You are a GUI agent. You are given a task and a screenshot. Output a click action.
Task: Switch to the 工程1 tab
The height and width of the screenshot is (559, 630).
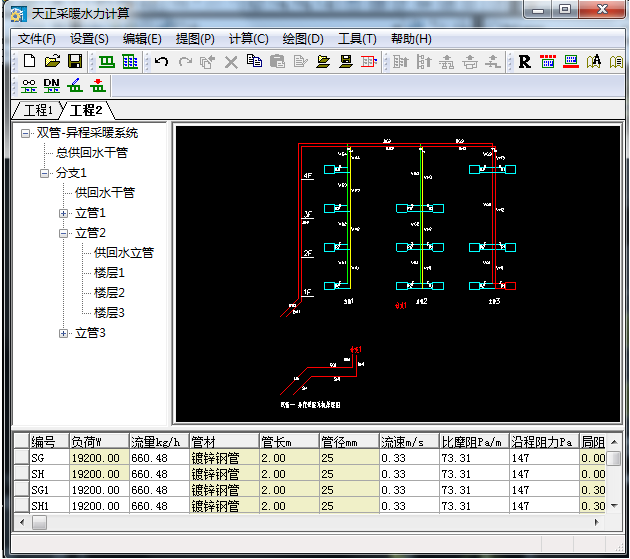click(39, 110)
